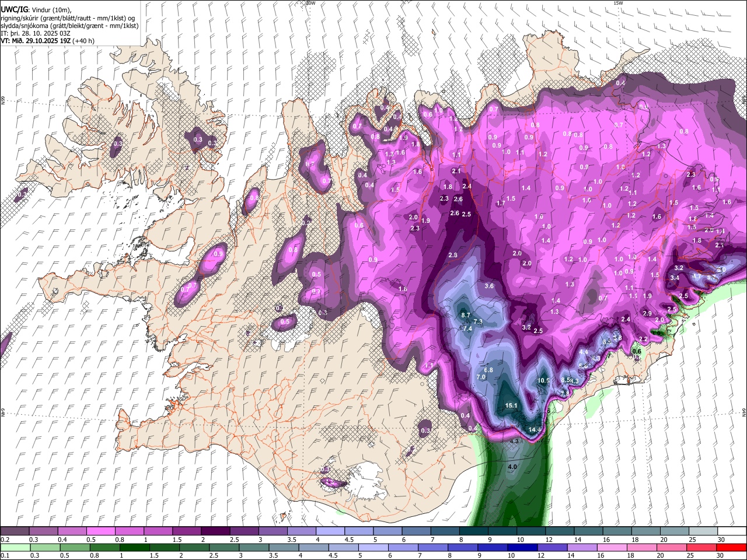Click the '6.8' map value

tap(488, 370)
